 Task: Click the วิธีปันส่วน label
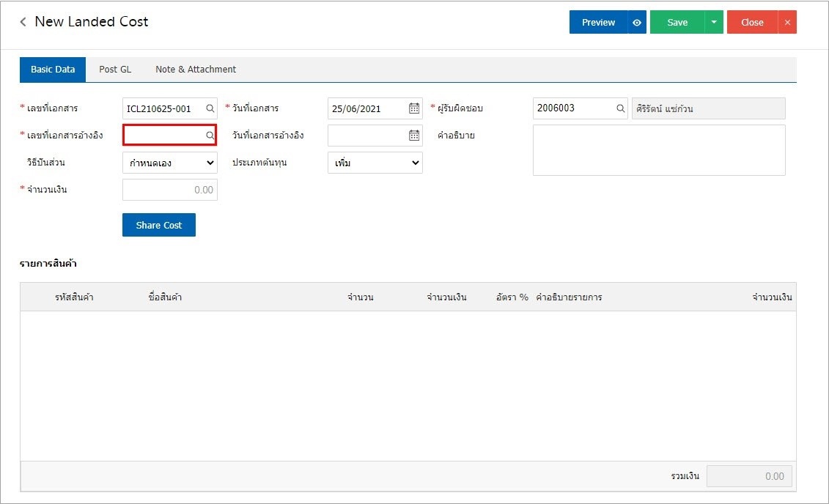(46, 162)
